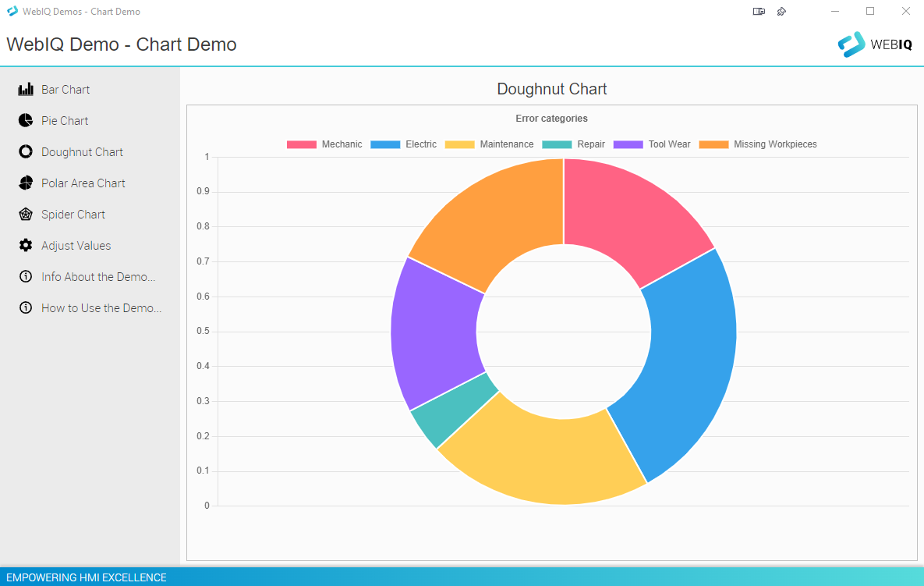Click the EMPOWERING HMI EXCELLENCE footer text
The height and width of the screenshot is (586, 924).
pyautogui.click(x=86, y=577)
